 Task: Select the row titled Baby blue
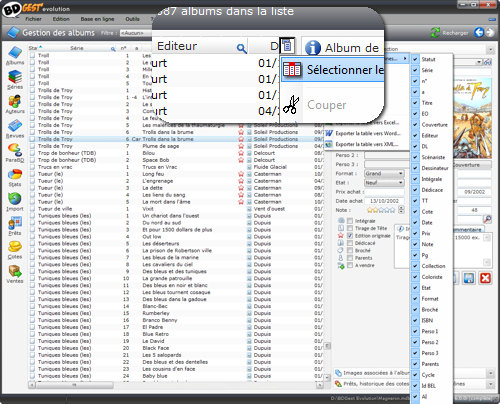coord(176,376)
